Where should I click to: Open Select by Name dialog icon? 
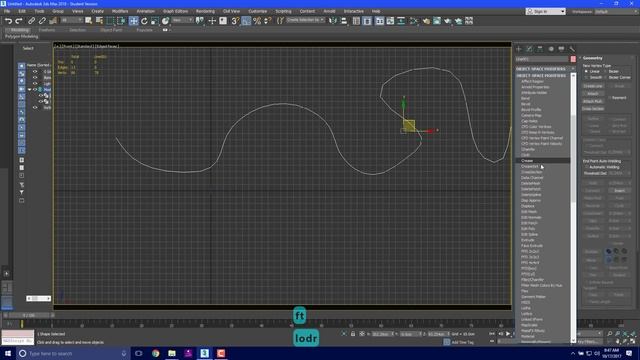(x=99, y=21)
